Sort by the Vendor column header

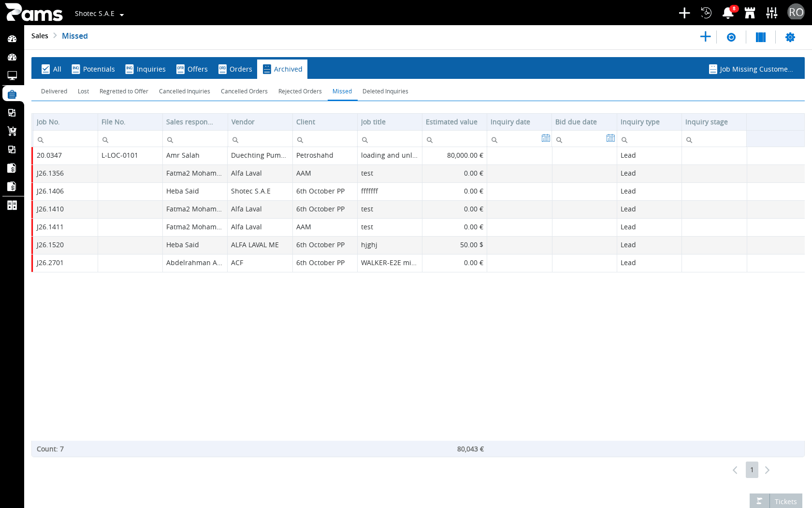click(x=260, y=122)
